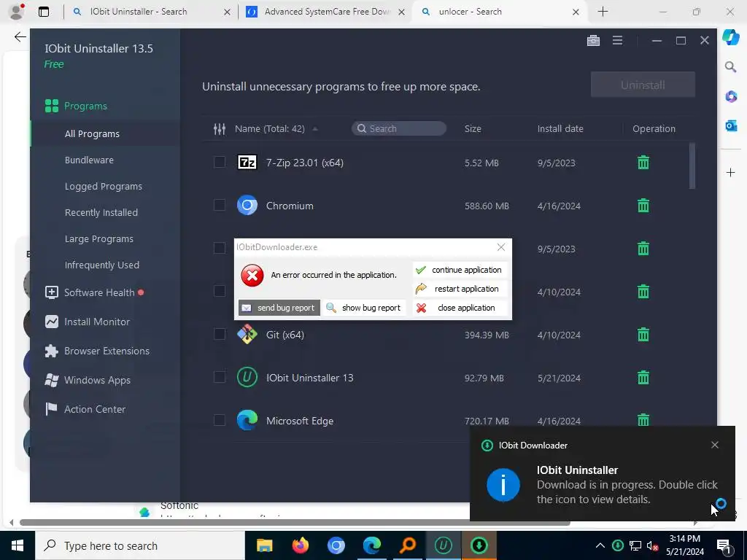Click the Uninstall button
This screenshot has height=560, width=747.
click(643, 85)
